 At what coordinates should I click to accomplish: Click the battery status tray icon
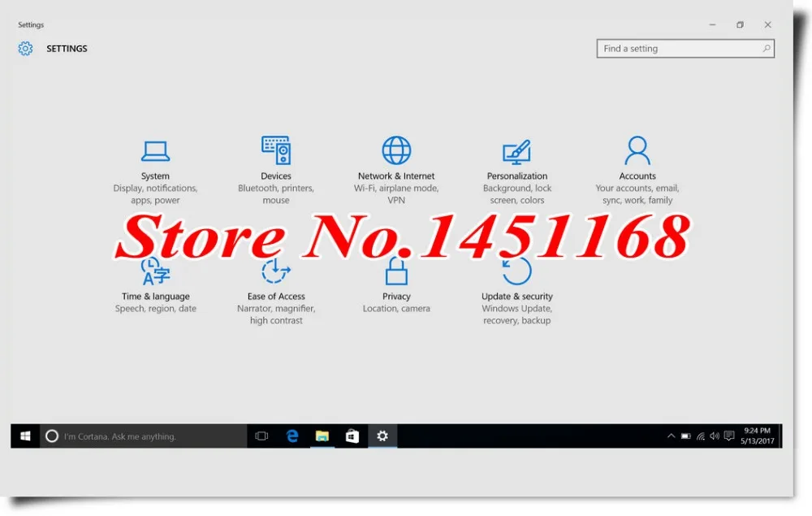coord(685,436)
